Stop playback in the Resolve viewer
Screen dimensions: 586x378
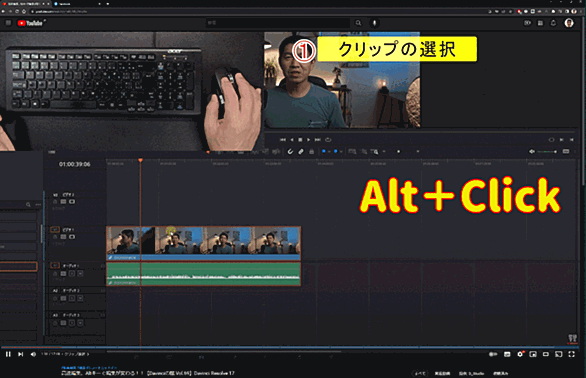300,140
